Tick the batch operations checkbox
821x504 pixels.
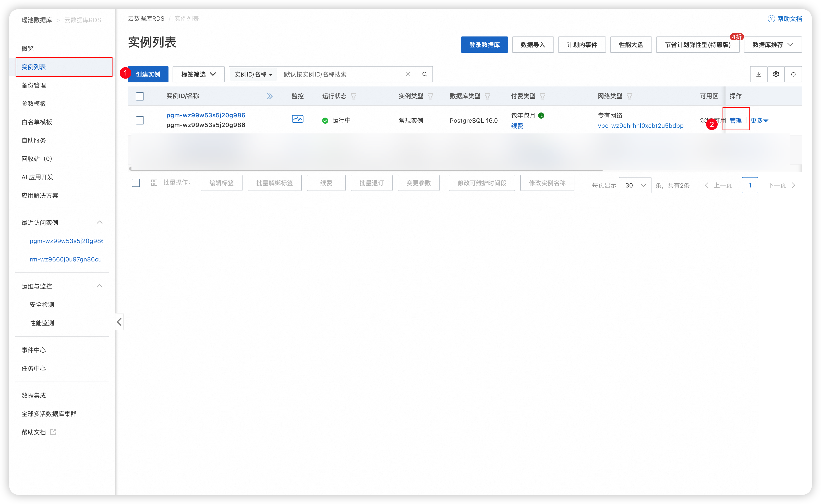[x=136, y=183]
